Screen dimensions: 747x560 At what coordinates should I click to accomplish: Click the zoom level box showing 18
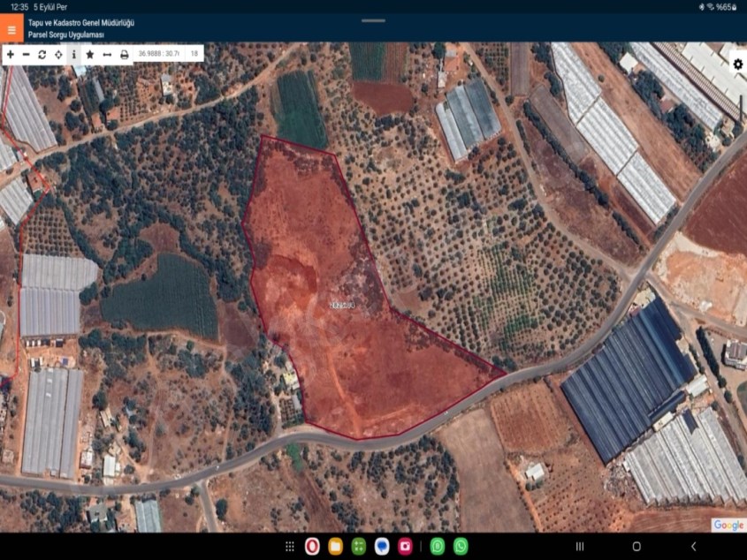click(194, 54)
